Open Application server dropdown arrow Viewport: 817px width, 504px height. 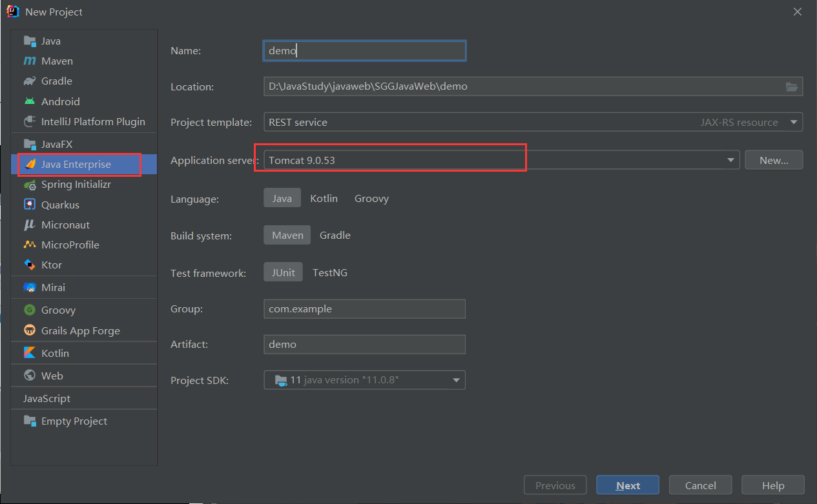[730, 159]
